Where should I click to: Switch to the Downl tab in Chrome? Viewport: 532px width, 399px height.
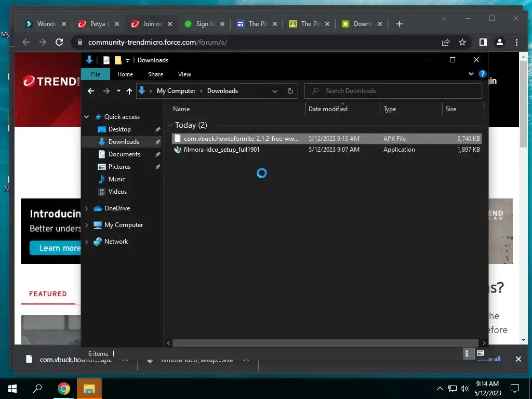point(362,24)
